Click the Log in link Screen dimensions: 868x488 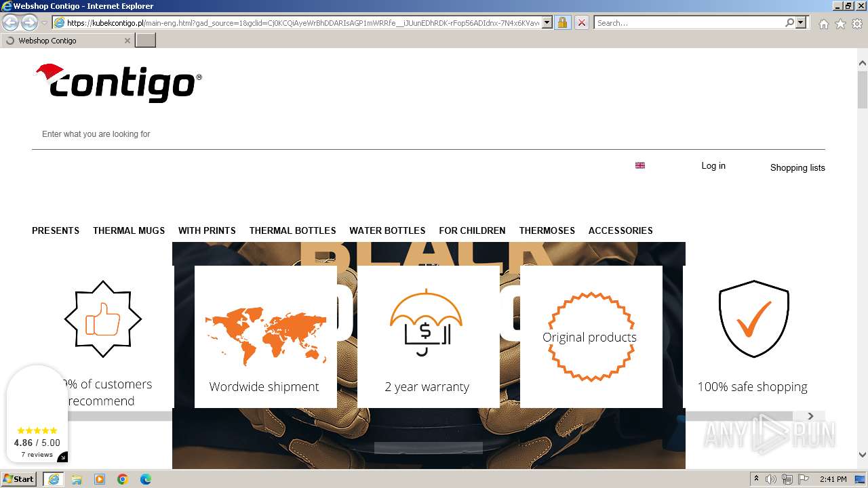click(713, 165)
